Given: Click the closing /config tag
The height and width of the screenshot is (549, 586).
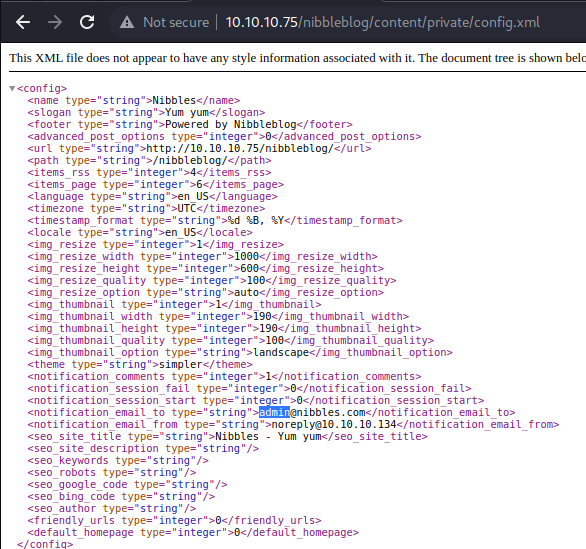Looking at the screenshot, I should tap(45, 544).
